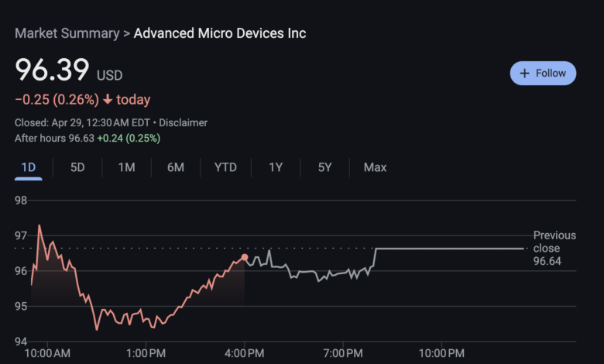Select the 1D chart range tab
The width and height of the screenshot is (604, 364).
click(x=28, y=167)
